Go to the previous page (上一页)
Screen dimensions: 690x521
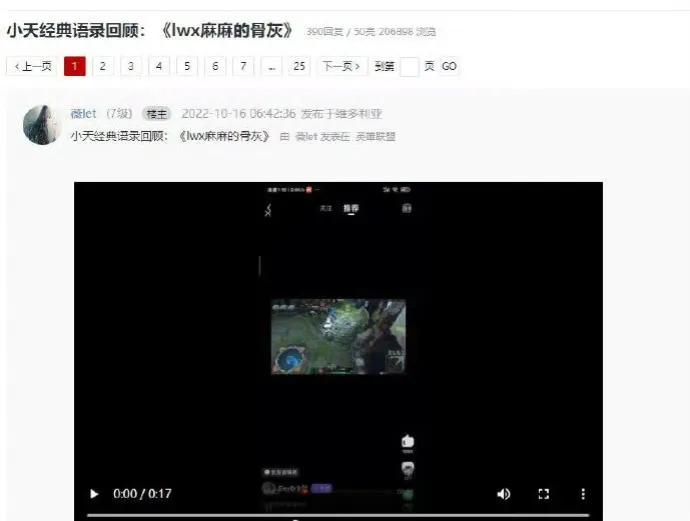click(x=32, y=66)
